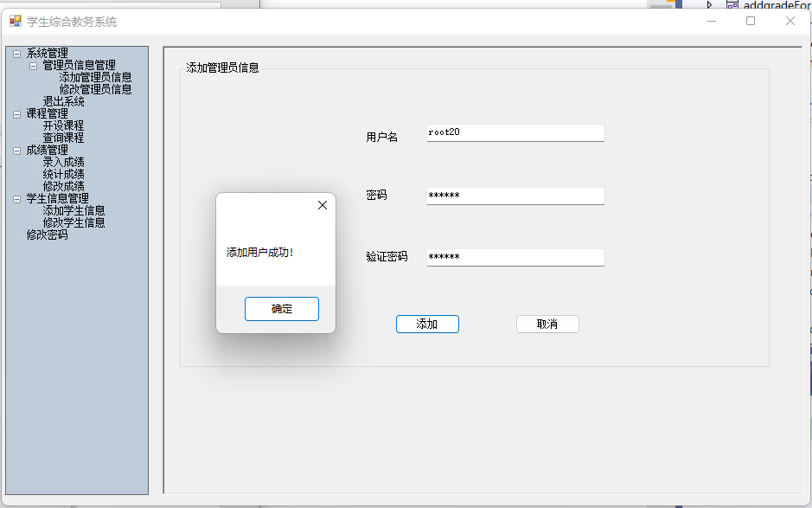Close the 添加用户成功 dialog with X
Screen dimensions: 812x508
click(323, 205)
